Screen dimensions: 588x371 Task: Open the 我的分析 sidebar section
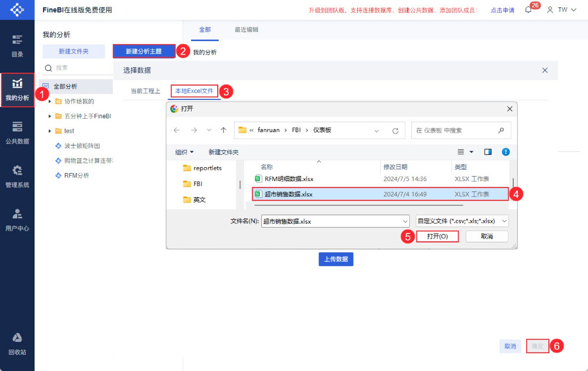click(x=17, y=90)
